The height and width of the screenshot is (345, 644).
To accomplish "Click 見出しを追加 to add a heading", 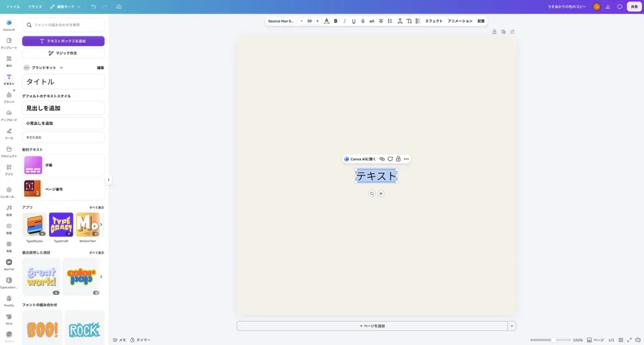I will point(64,108).
